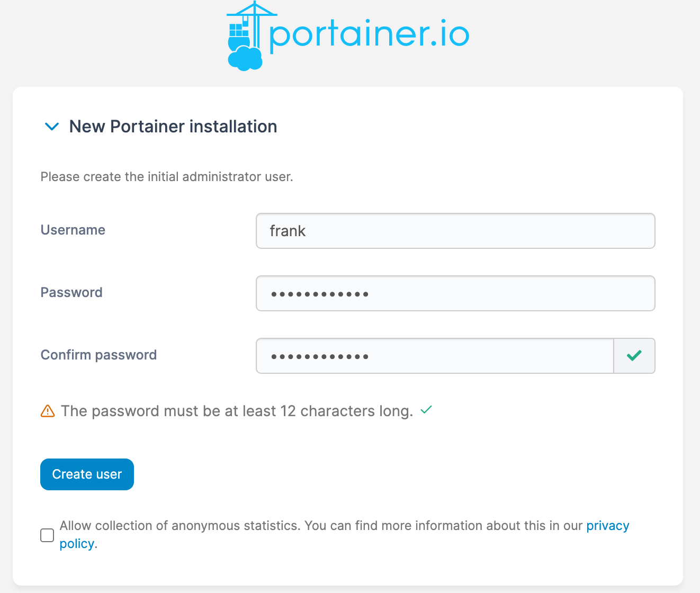Click the initial administrator user instruction text
The width and height of the screenshot is (700, 593).
(x=167, y=177)
